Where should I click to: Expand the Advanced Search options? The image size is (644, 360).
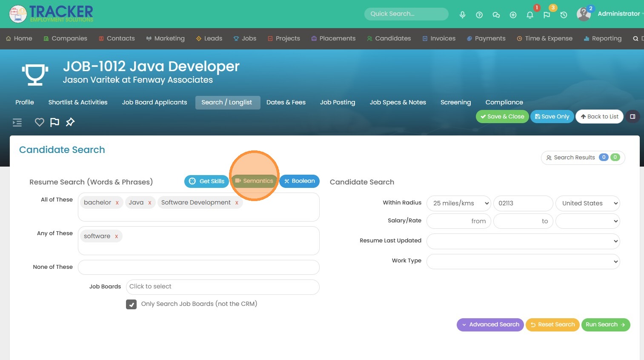coord(490,325)
